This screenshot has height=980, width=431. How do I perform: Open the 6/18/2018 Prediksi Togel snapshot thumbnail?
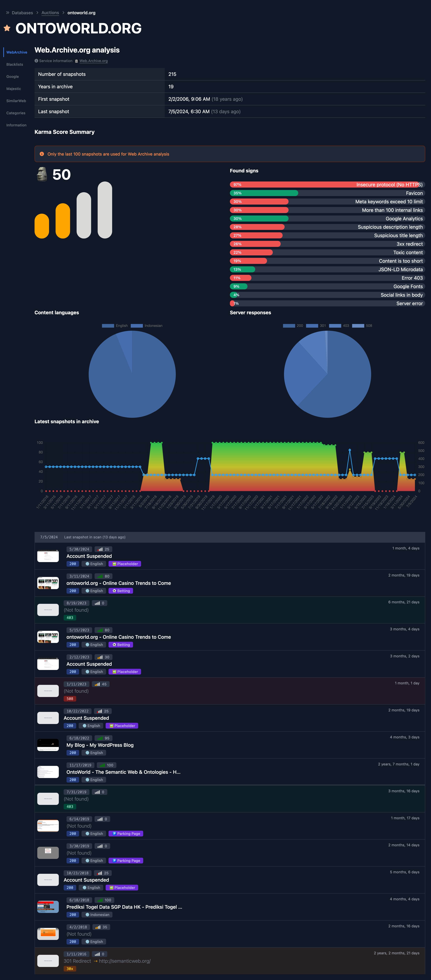[48, 907]
